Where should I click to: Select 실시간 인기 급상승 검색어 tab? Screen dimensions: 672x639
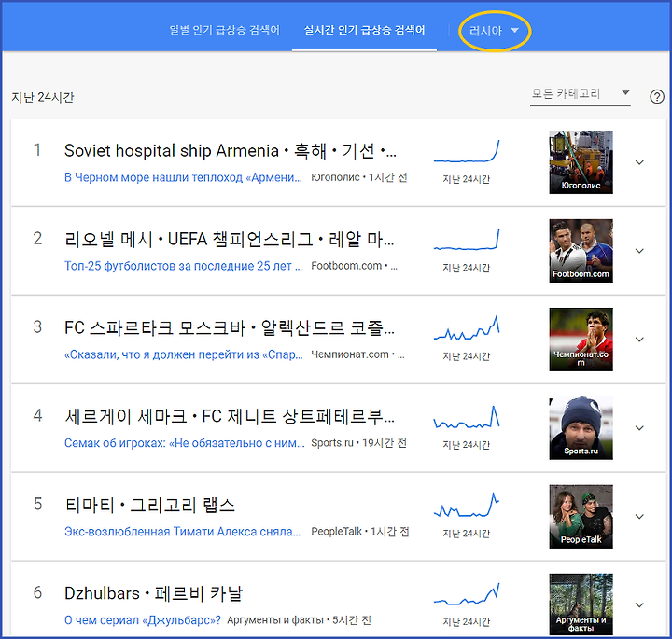coord(364,30)
